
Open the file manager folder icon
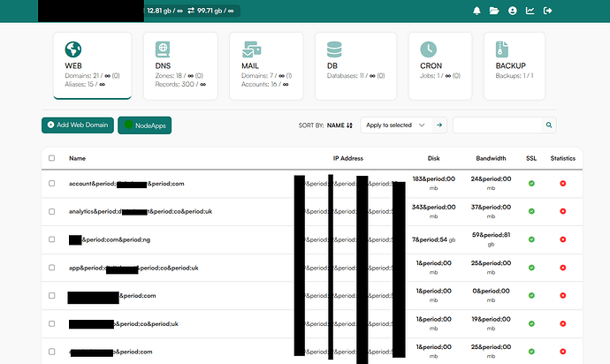[494, 11]
